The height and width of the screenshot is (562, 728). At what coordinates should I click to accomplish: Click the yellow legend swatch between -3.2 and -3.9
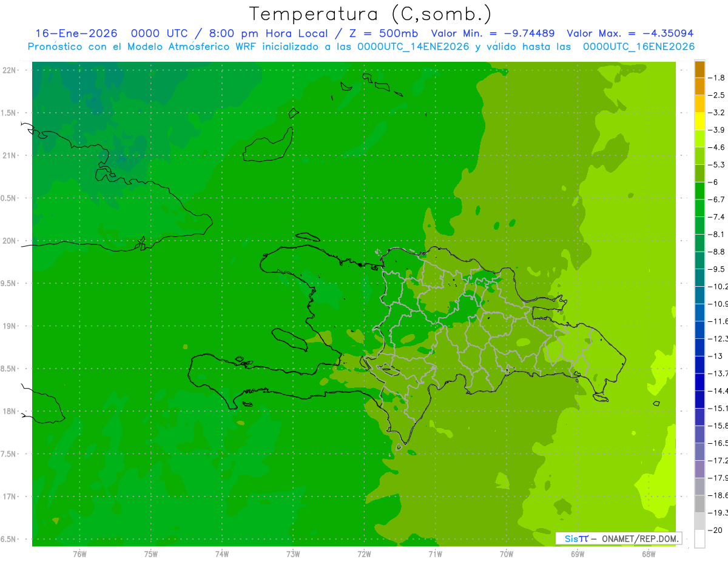(699, 121)
